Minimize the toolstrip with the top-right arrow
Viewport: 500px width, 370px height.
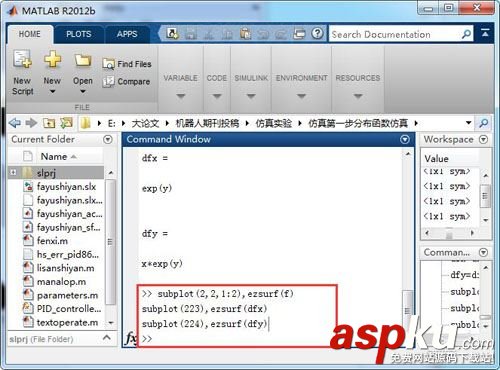coord(485,33)
